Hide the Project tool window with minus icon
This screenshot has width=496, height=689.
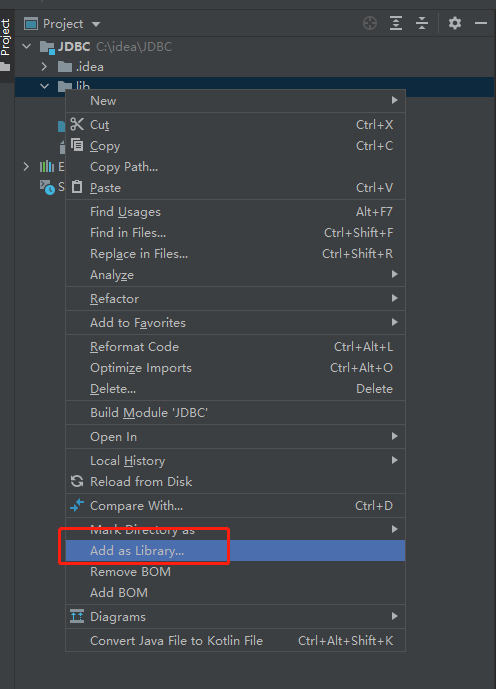481,23
